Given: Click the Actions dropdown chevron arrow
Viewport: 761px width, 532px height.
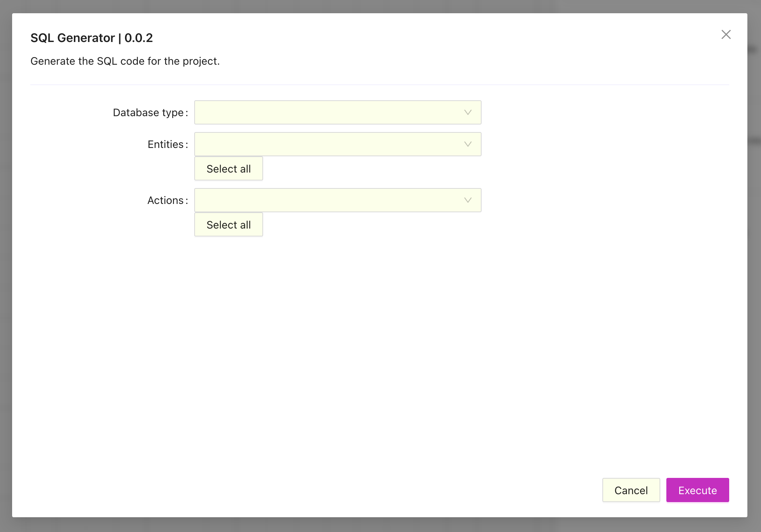Looking at the screenshot, I should click(x=467, y=200).
